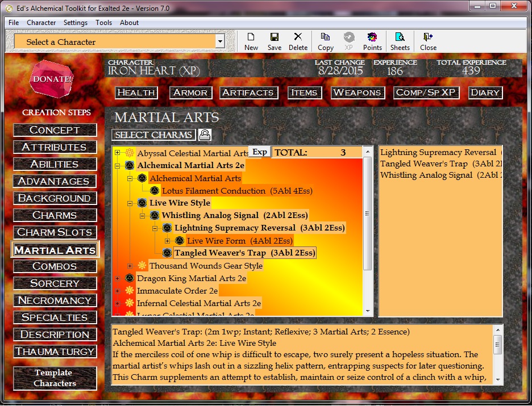Expand the Dragon King Martial Arts 2e node
The height and width of the screenshot is (406, 532).
(118, 279)
